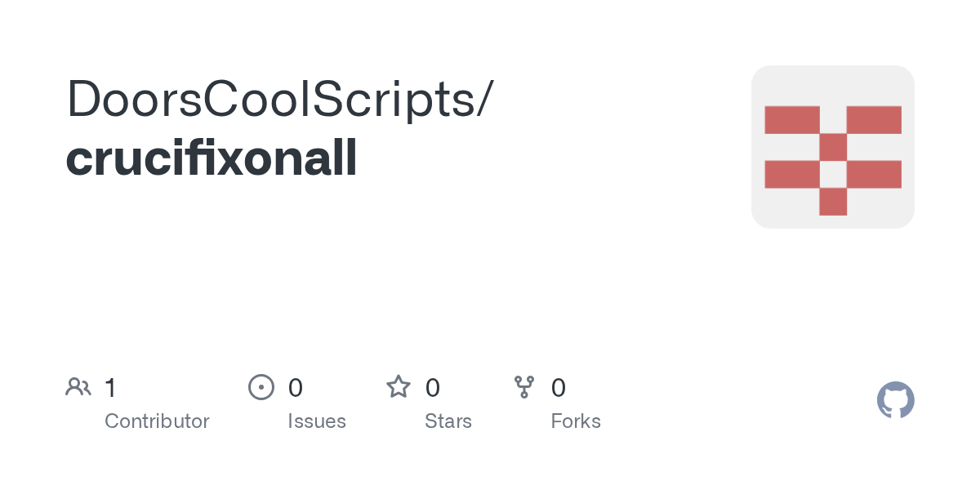Click the forks count of 0
The height and width of the screenshot is (490, 980).
(559, 388)
